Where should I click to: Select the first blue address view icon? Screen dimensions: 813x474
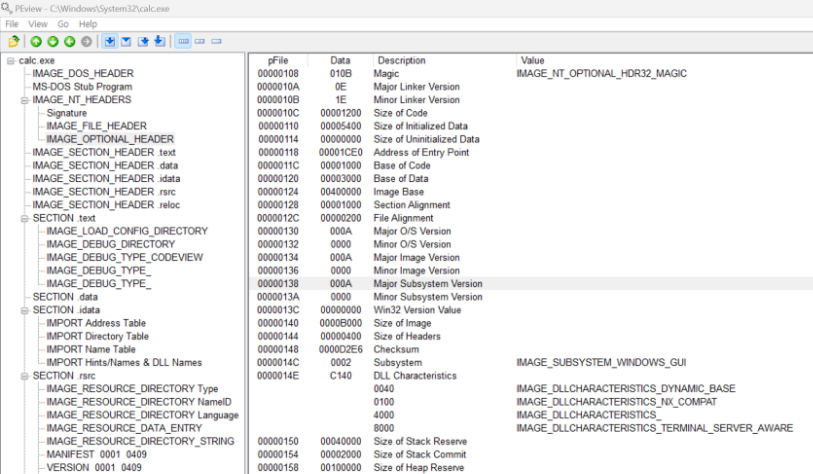tap(109, 41)
